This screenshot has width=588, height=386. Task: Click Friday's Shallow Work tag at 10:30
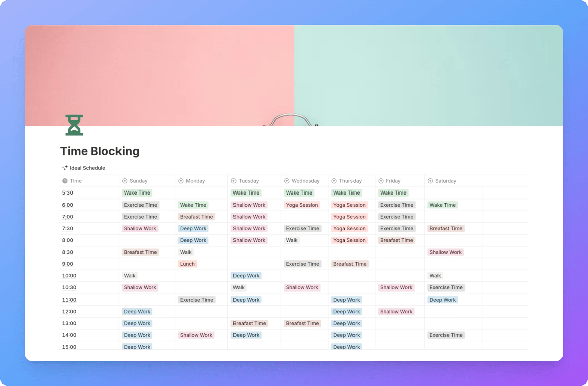point(396,287)
